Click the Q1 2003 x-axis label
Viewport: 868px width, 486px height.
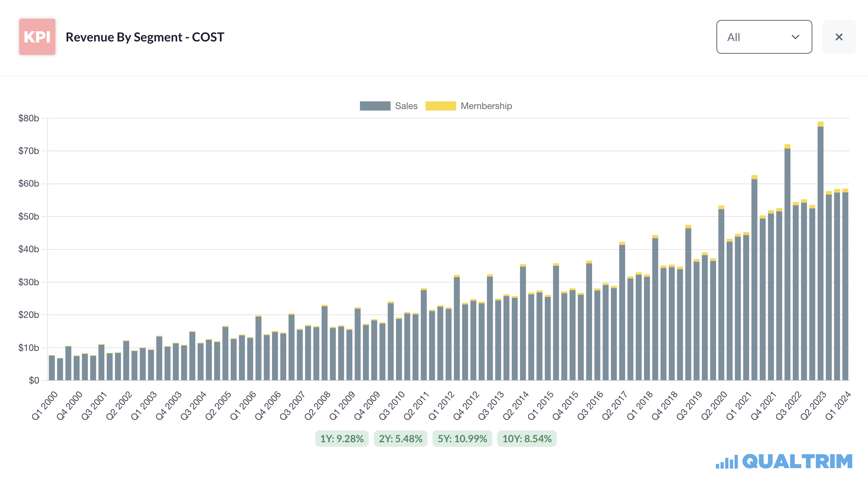[x=144, y=405]
